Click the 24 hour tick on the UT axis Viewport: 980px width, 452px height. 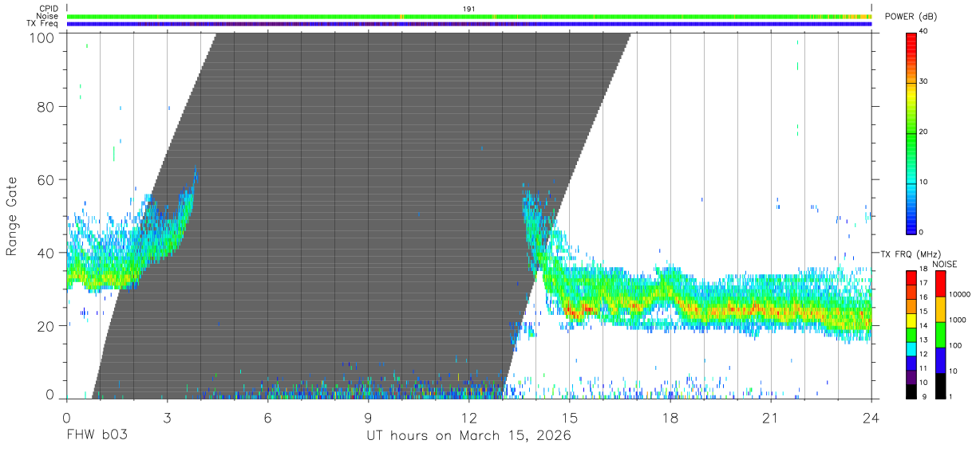(x=871, y=418)
